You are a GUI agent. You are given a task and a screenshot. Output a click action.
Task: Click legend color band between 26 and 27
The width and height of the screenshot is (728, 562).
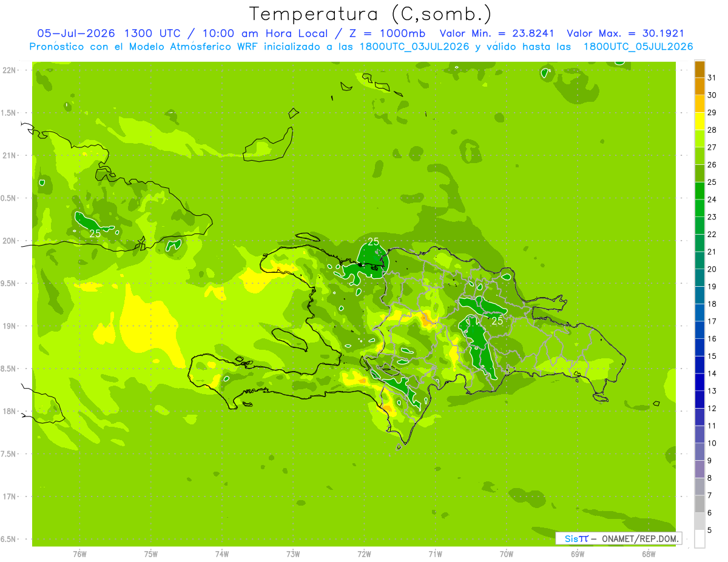point(699,156)
